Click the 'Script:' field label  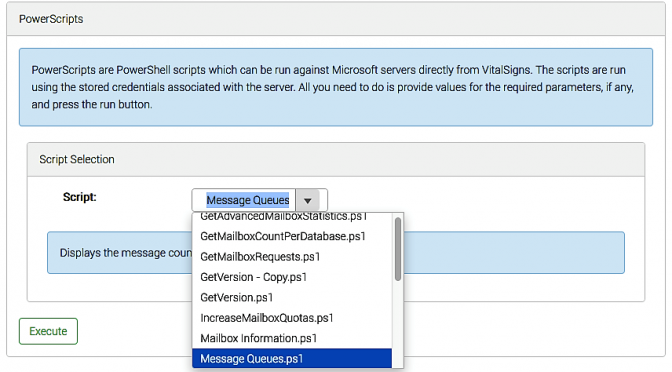click(80, 197)
